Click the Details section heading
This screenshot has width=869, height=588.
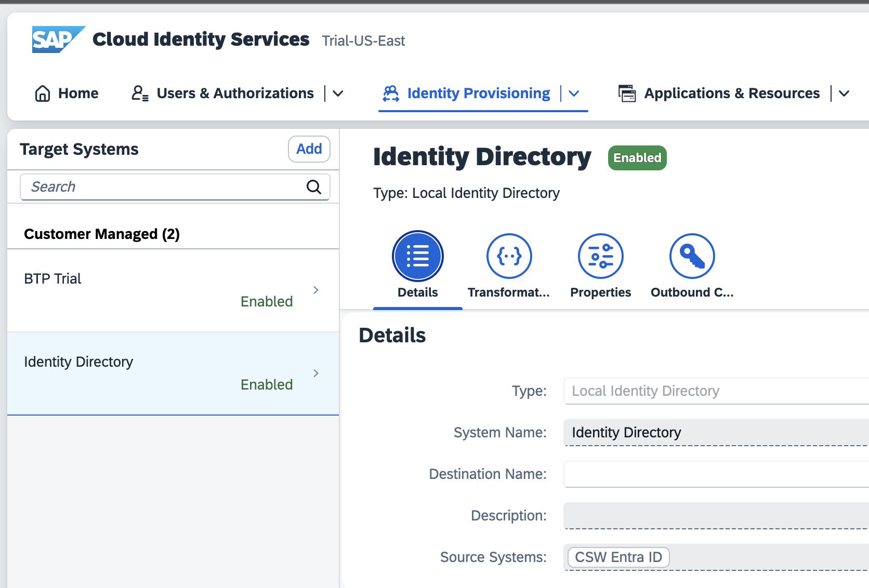(392, 336)
